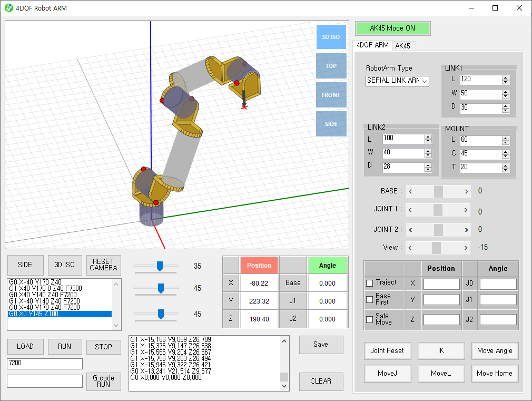Viewport: 532px width, 401px height.
Task: Toggle the AK45 Mode ON button
Action: [x=392, y=28]
